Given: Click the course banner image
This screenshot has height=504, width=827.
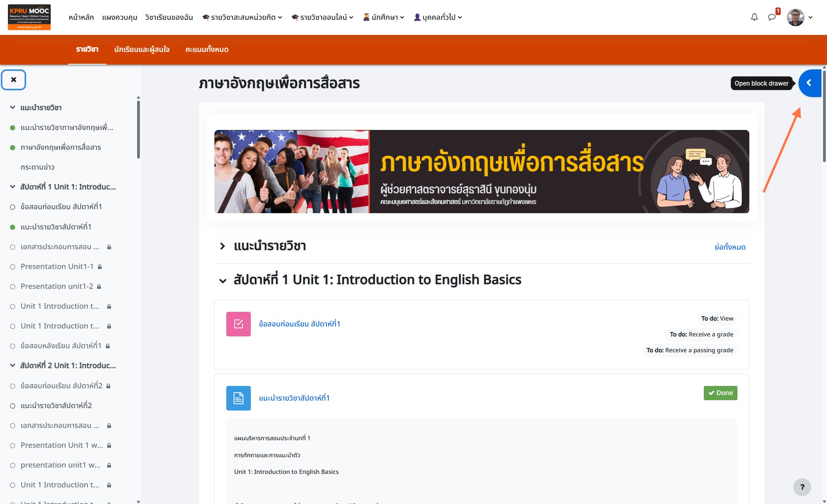Looking at the screenshot, I should (x=481, y=172).
